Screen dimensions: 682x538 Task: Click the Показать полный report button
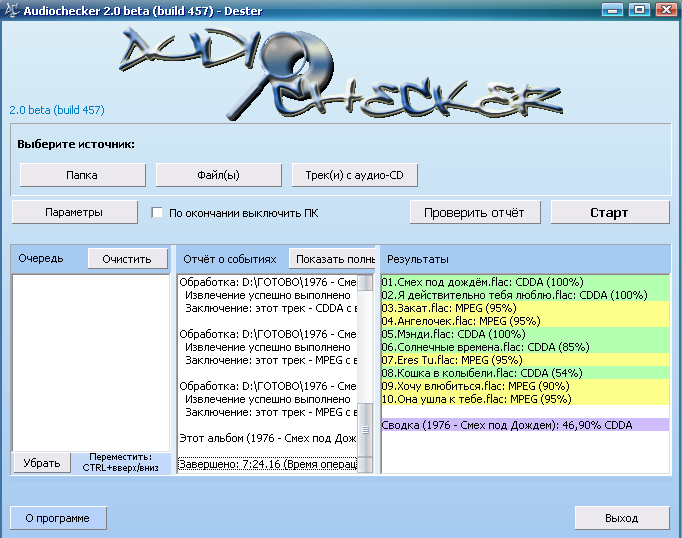coord(333,258)
